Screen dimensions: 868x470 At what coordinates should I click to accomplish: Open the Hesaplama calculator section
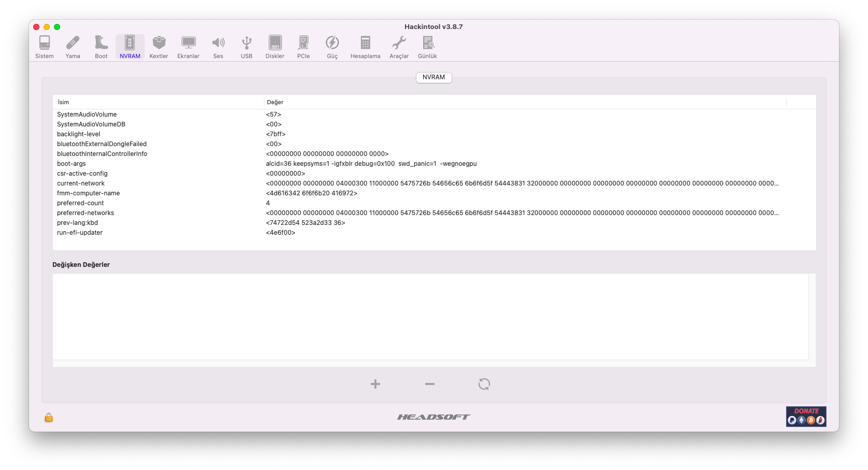coord(366,47)
